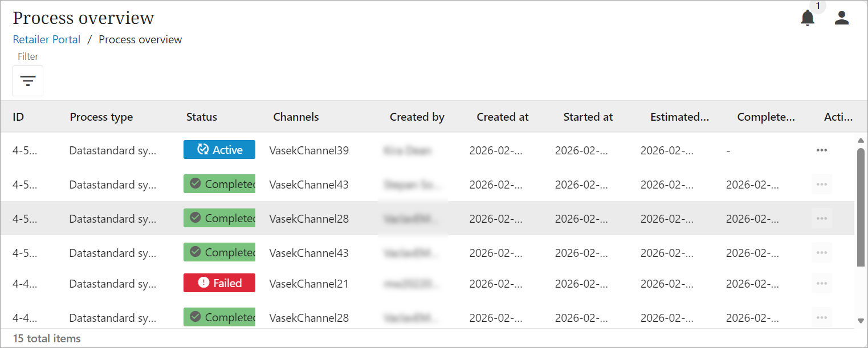Open the user account profile icon
The image size is (868, 348).
[x=842, y=18]
